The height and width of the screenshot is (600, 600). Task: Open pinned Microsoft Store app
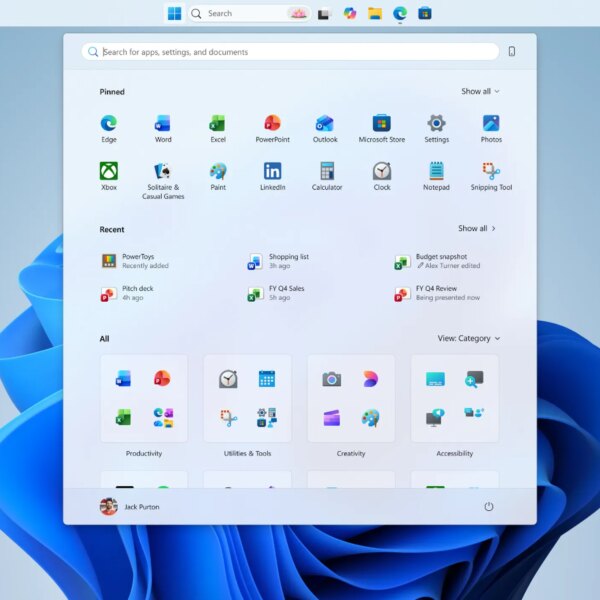click(x=382, y=129)
